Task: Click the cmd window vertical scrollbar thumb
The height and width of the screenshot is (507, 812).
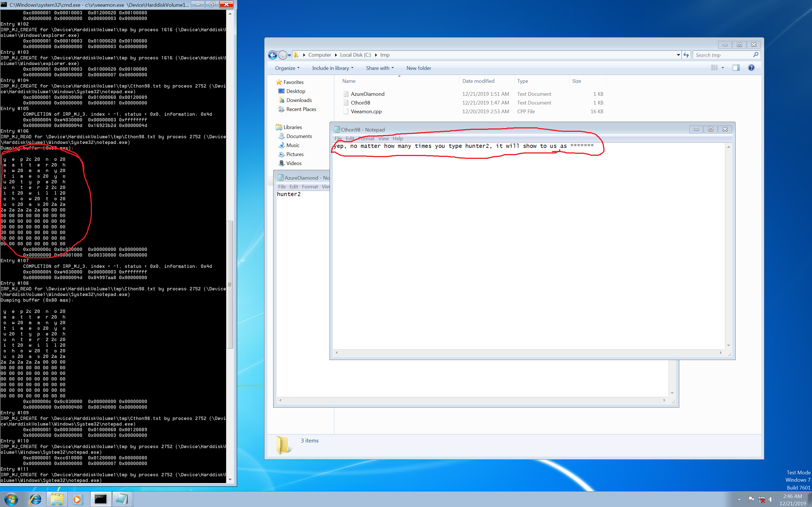Action: (230, 284)
